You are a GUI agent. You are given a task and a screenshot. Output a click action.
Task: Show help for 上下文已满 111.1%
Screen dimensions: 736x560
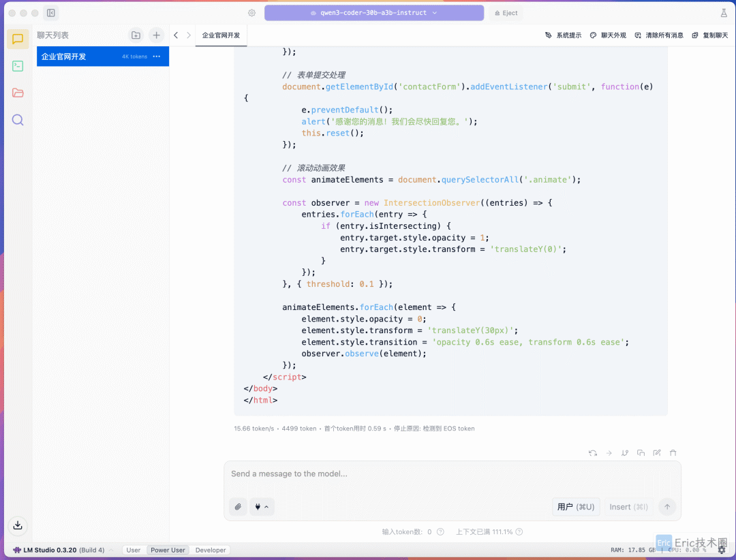tap(519, 532)
